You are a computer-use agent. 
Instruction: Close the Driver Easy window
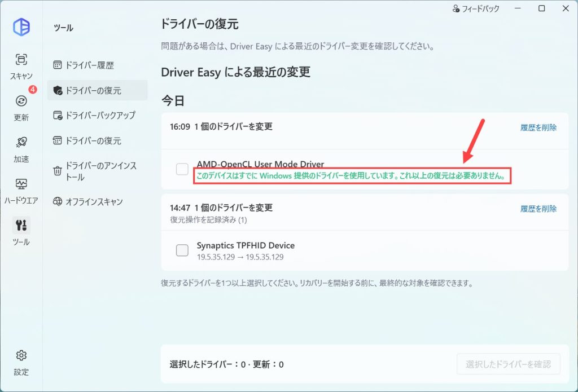point(566,8)
